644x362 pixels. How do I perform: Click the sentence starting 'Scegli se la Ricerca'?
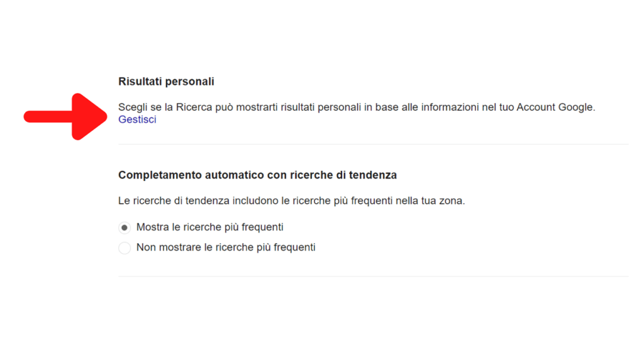click(357, 107)
